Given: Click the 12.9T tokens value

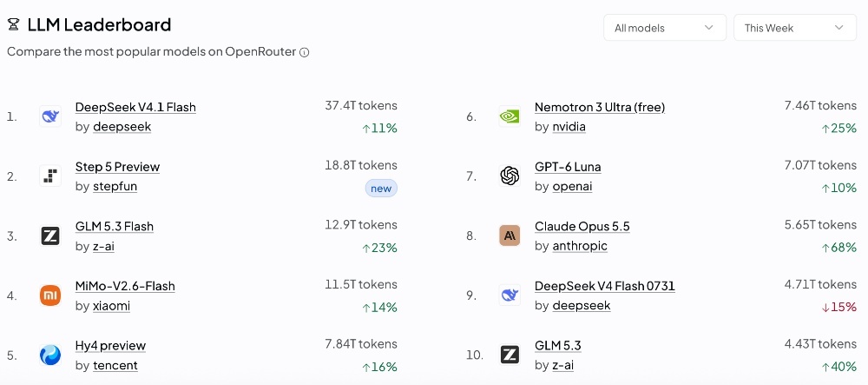Looking at the screenshot, I should (x=361, y=225).
